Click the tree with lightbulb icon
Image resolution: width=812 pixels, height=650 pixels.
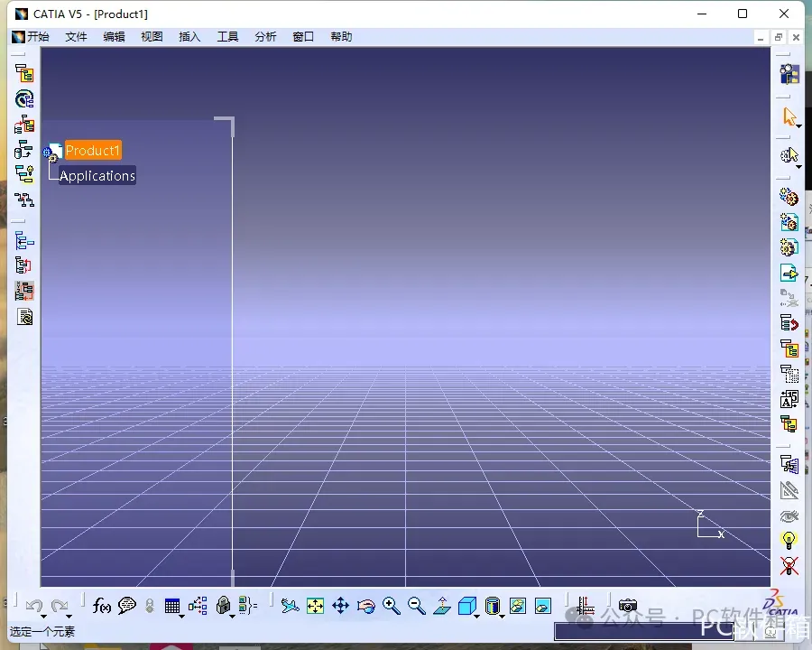[24, 174]
